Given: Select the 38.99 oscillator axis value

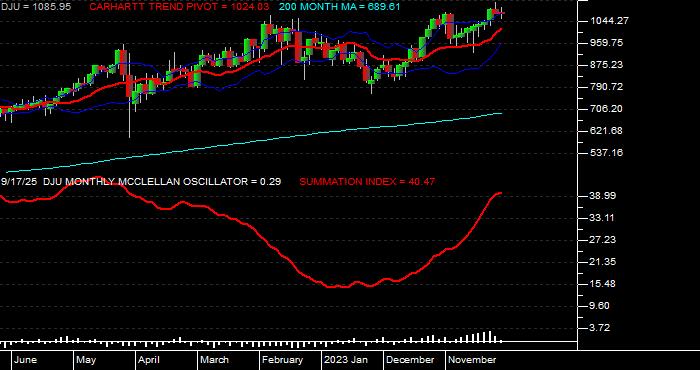Looking at the screenshot, I should tap(603, 196).
